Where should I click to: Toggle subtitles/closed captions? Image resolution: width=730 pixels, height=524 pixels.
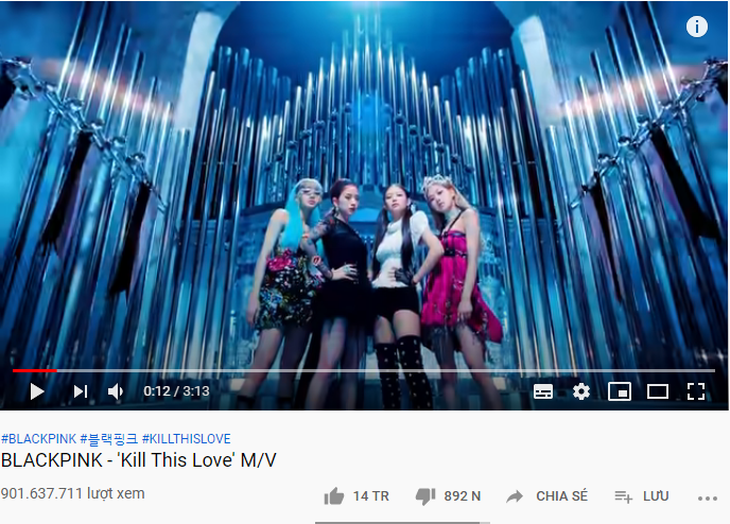point(543,391)
